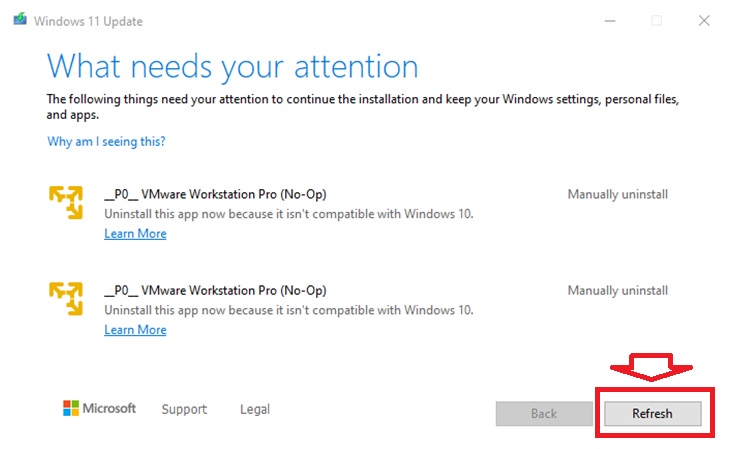The height and width of the screenshot is (449, 730).
Task: Select the second '_P0_ VMware Workstation Pro (No-Op)' title
Action: pyautogui.click(x=215, y=291)
